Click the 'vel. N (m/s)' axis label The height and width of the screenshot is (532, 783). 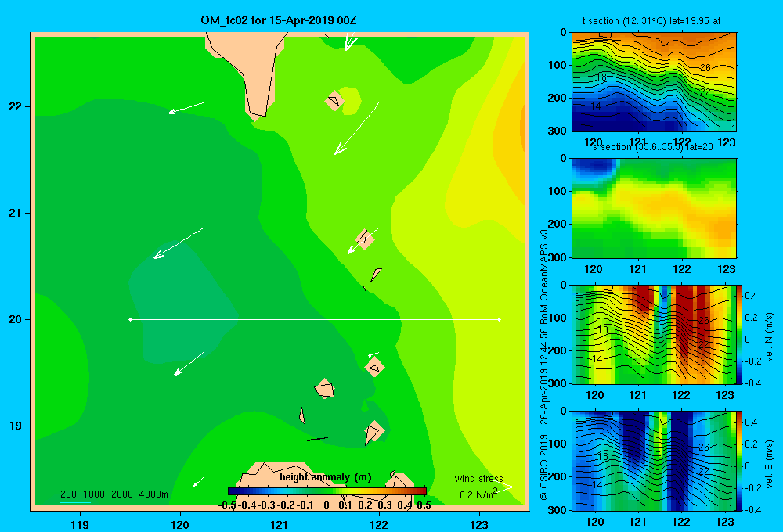[769, 337]
